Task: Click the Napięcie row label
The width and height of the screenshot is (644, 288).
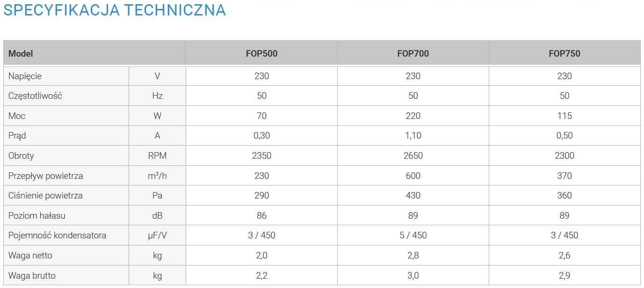Action: click(x=25, y=76)
